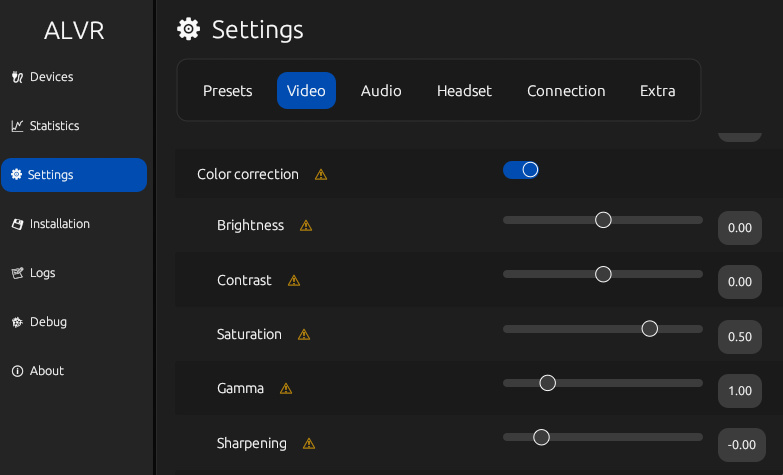Screen dimensions: 783x475
Task: Click the warning icon beside Color correction
Action: pos(321,174)
